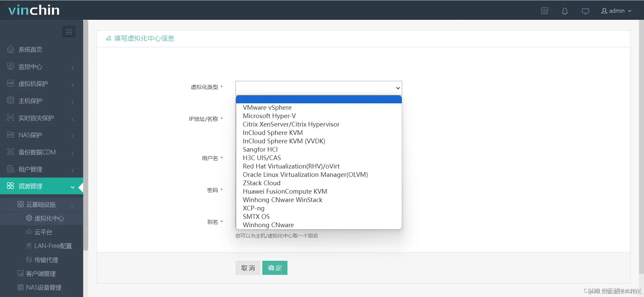Open the task list icon in header
Viewport: 644px width, 297px height.
(x=544, y=11)
